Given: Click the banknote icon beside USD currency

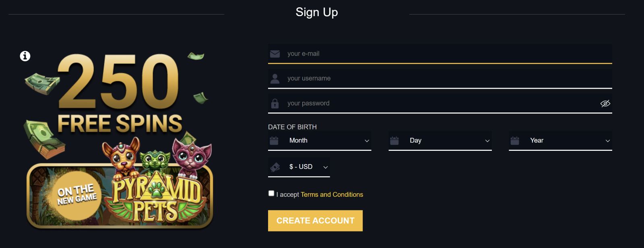Looking at the screenshot, I should [275, 167].
